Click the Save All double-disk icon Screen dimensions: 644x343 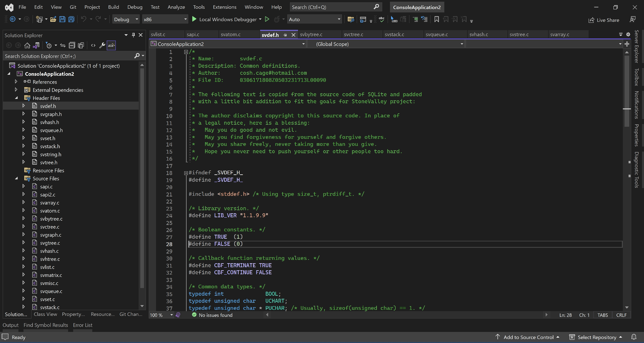tap(71, 19)
